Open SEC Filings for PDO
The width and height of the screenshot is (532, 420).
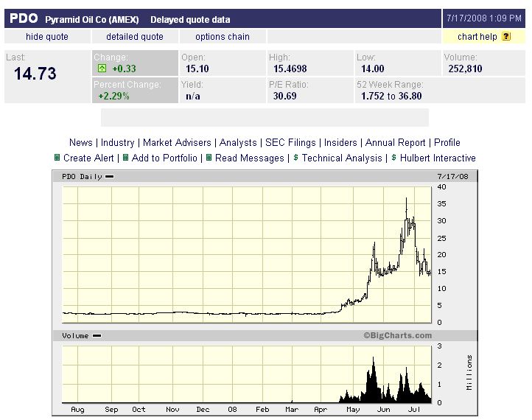click(x=290, y=142)
